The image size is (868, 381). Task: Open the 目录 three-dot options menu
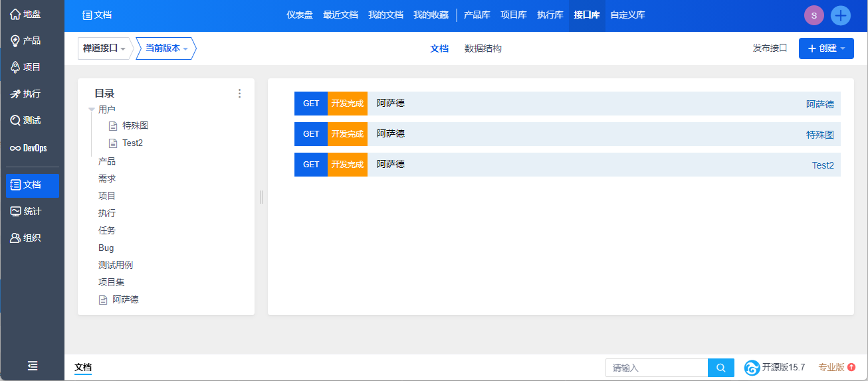point(240,94)
